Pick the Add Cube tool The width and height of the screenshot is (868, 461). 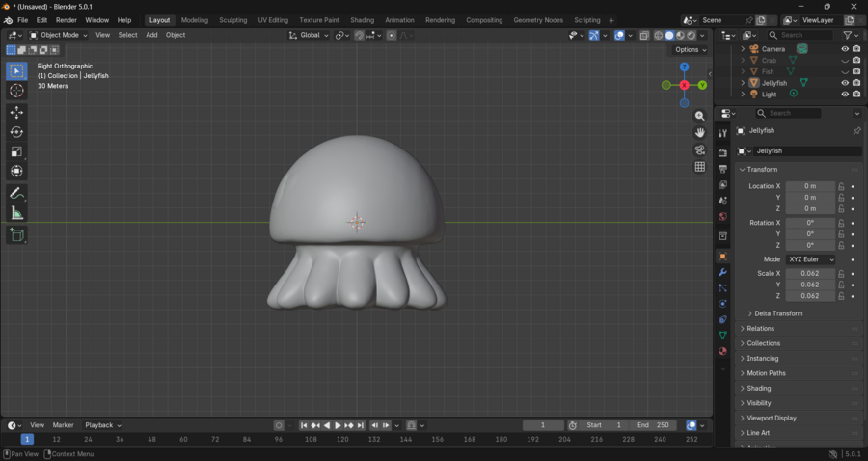point(16,234)
